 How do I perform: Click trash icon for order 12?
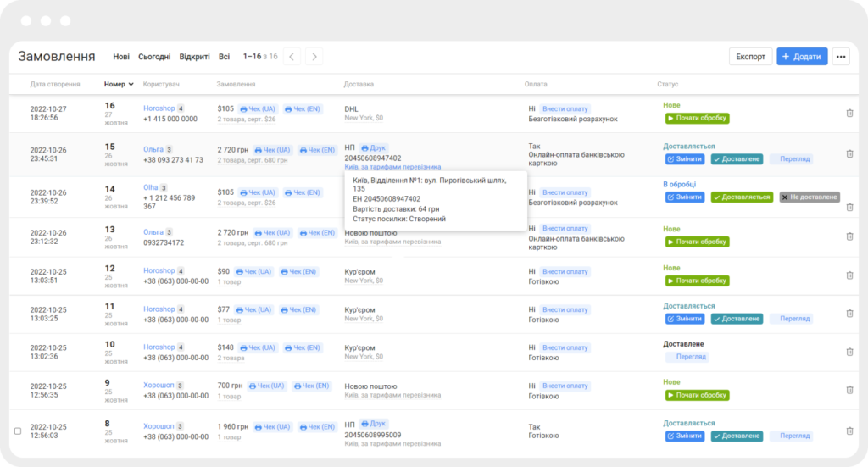[x=849, y=275]
